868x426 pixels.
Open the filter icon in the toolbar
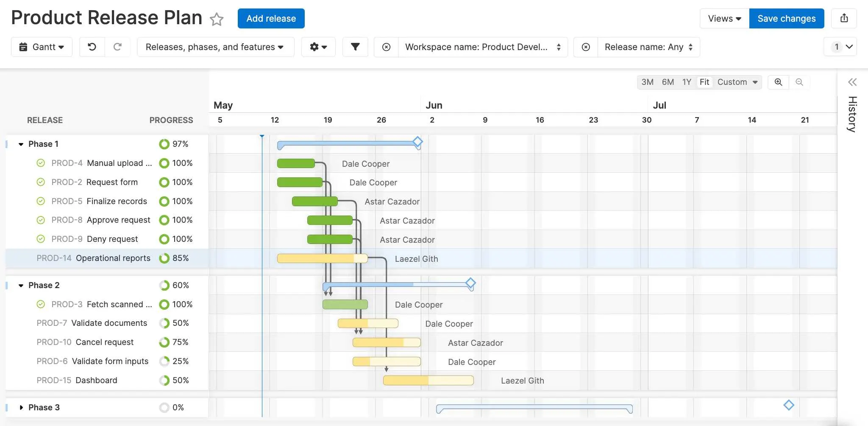point(355,47)
